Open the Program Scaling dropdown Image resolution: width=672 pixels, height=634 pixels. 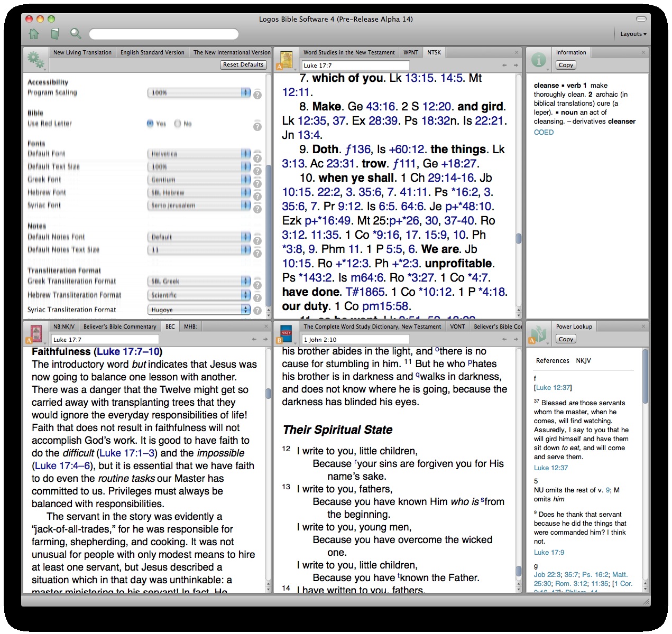(x=199, y=92)
